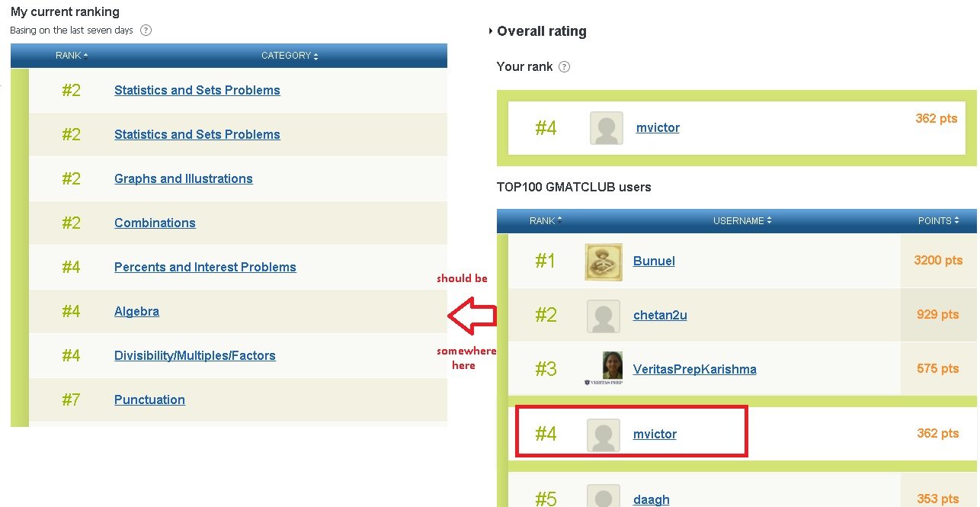980x507 pixels.
Task: Collapse the 'Overall rating' section triangle
Action: tap(491, 31)
